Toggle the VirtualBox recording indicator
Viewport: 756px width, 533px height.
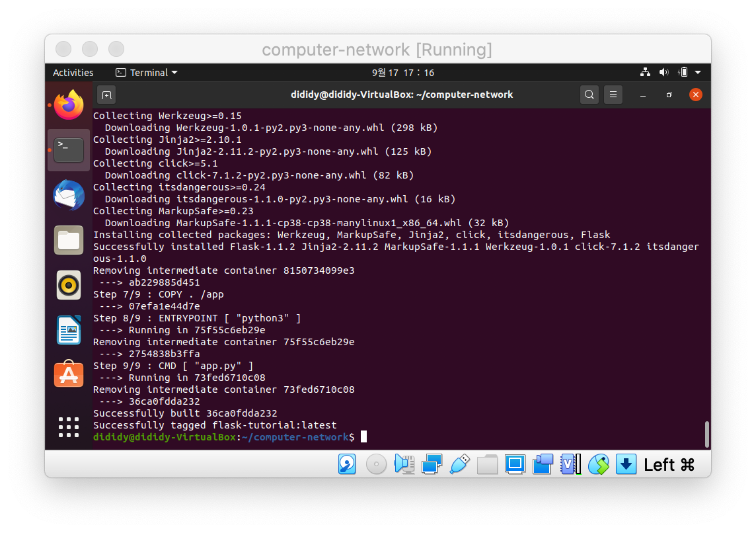pos(543,464)
